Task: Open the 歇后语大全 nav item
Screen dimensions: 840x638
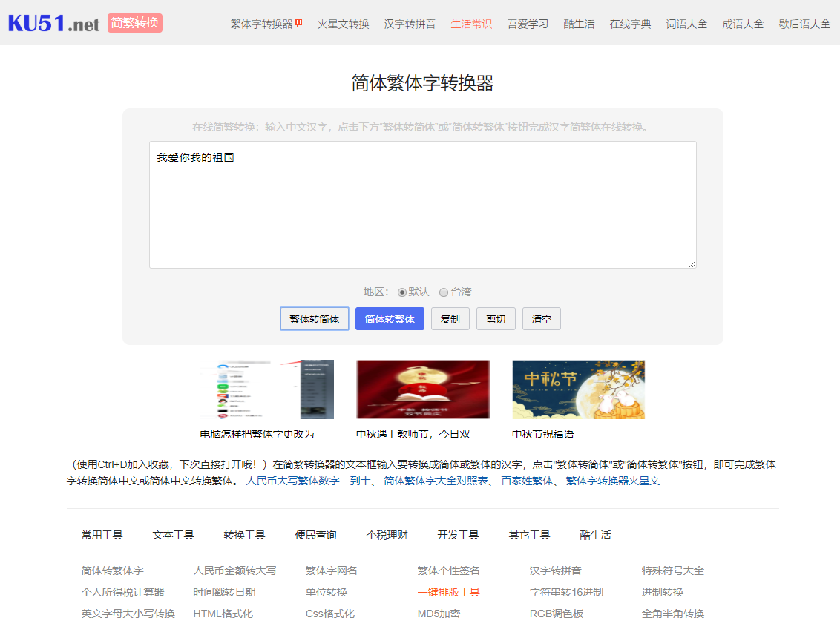Action: 804,24
